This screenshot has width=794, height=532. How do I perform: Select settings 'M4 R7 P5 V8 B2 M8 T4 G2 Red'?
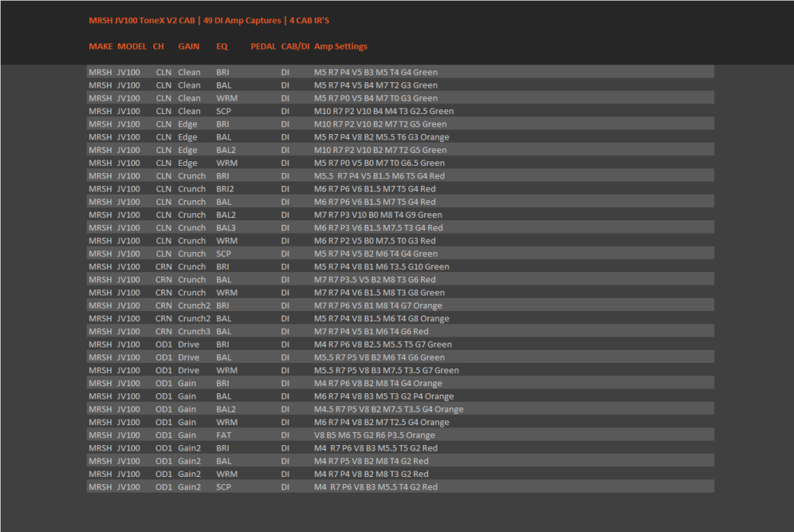pos(371,461)
